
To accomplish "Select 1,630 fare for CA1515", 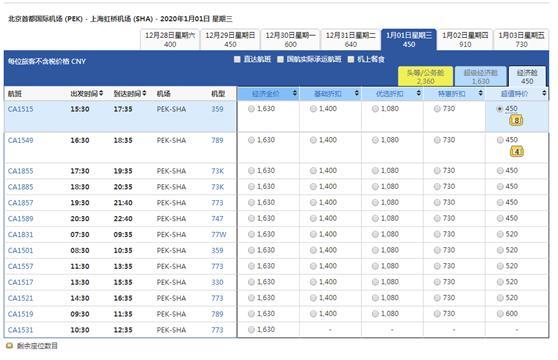I will pyautogui.click(x=251, y=109).
